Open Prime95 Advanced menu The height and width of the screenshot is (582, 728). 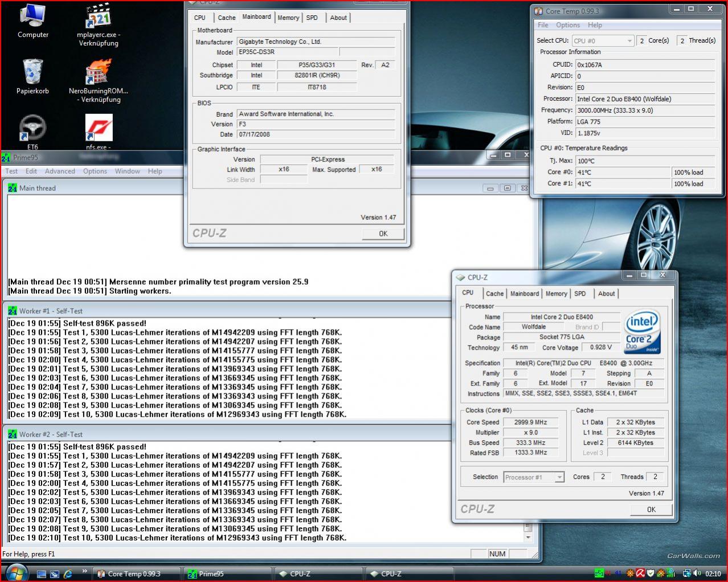click(60, 171)
